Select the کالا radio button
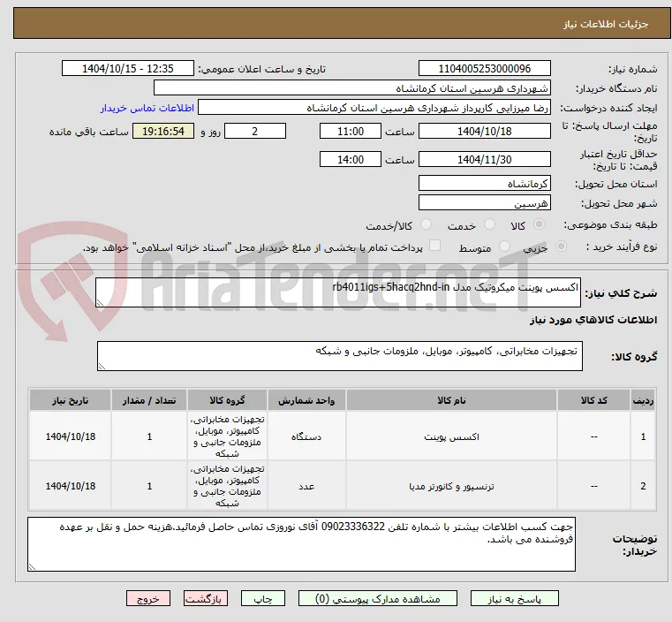Viewport: 672px width, 622px height. [x=539, y=224]
